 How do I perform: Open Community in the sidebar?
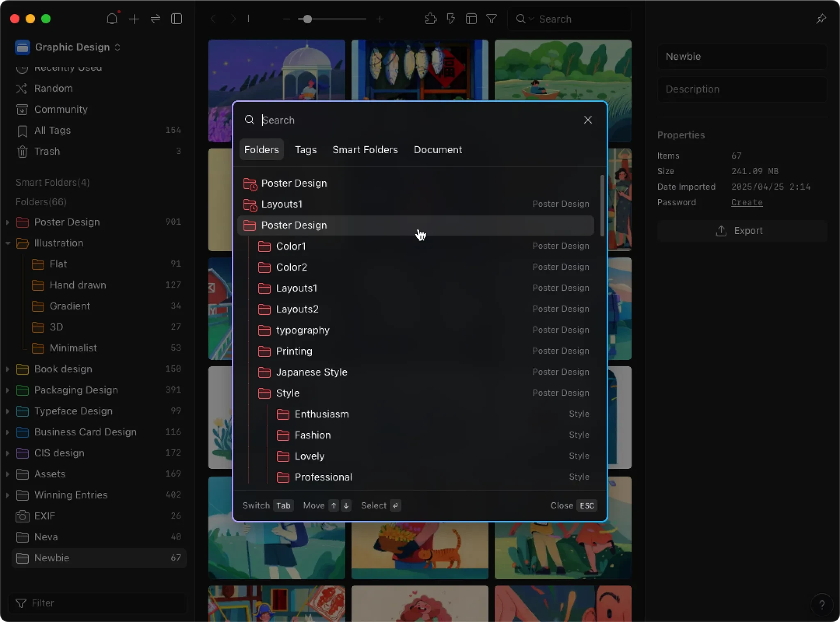(x=99, y=109)
